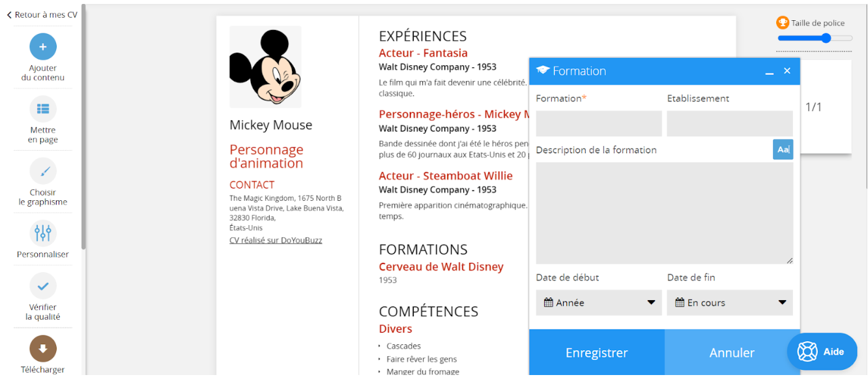Click the États-Unis address line
The image size is (868, 377).
pos(246,228)
